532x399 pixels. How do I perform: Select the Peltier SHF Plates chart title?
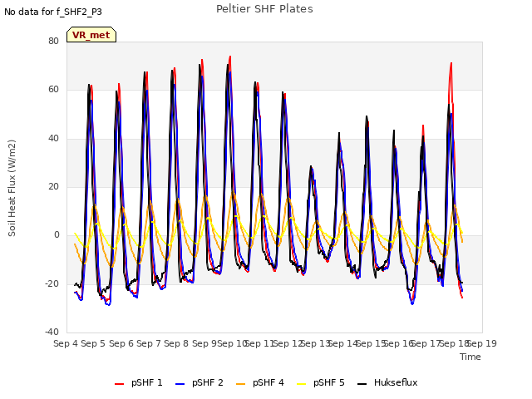point(264,9)
